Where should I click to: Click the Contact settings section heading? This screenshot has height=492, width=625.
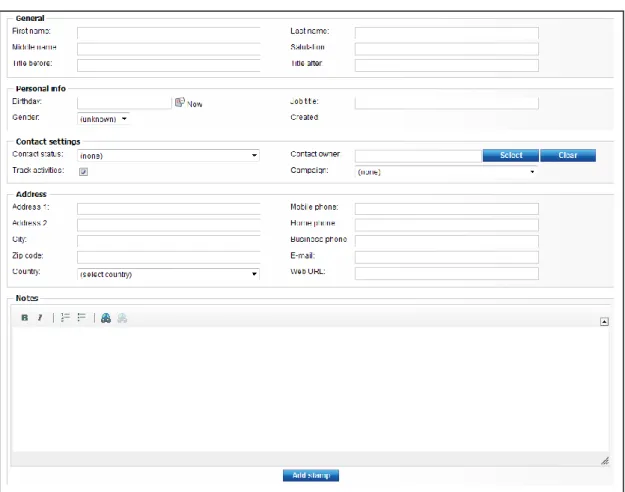pos(48,142)
